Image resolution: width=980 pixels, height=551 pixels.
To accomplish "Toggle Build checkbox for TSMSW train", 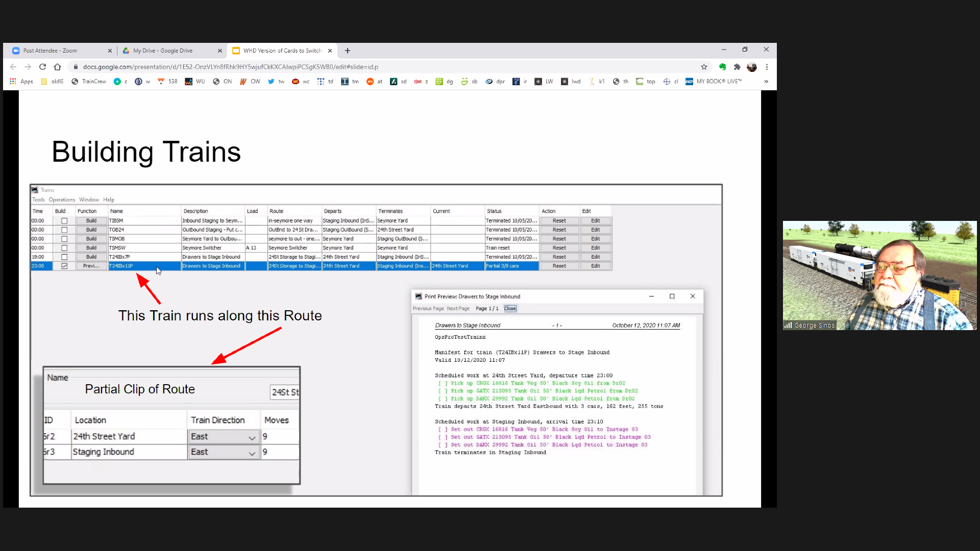I will [x=64, y=248].
